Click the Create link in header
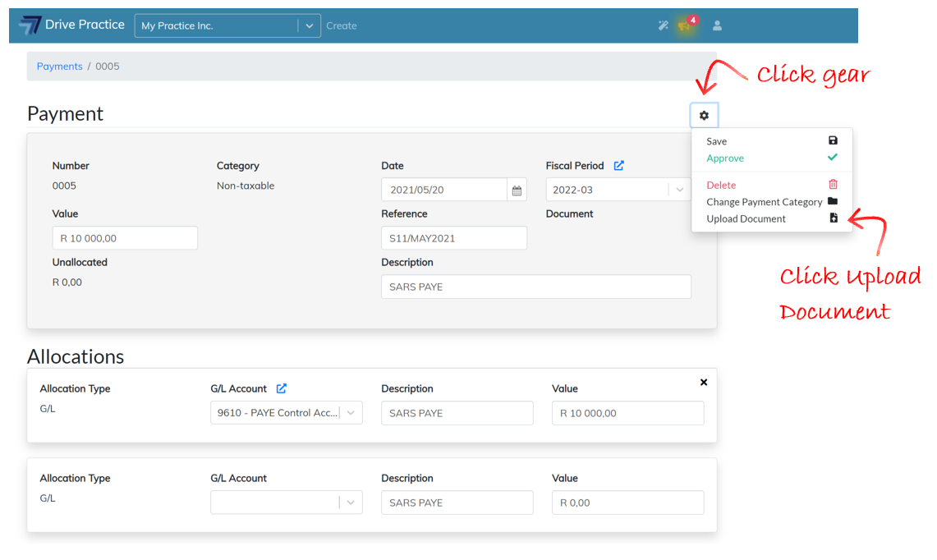This screenshot has width=937, height=560. 342,25
